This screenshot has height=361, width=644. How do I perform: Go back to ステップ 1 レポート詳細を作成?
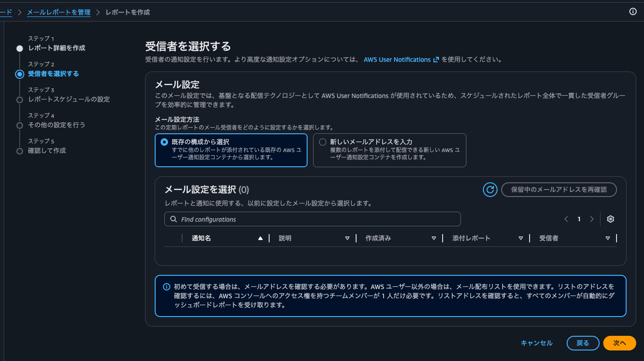[x=57, y=48]
